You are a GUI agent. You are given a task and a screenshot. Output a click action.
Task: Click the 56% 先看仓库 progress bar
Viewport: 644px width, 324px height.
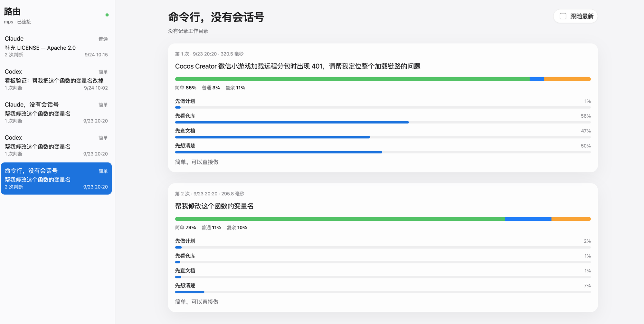383,123
